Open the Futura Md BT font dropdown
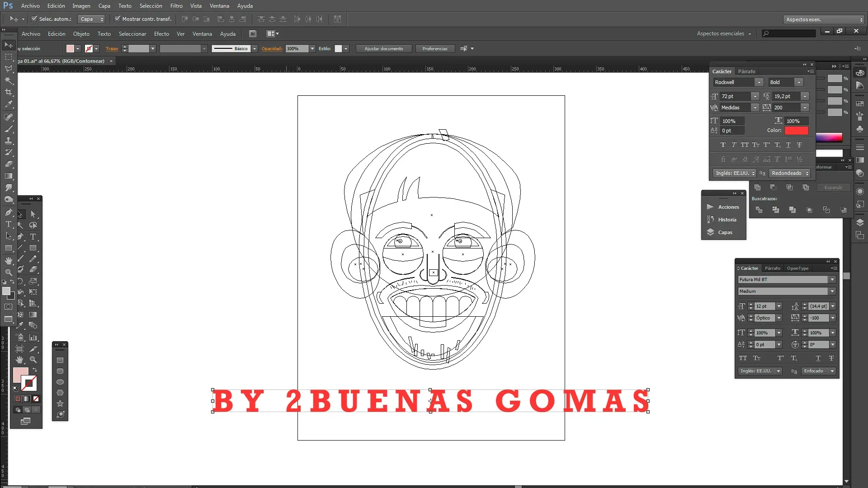The height and width of the screenshot is (488, 868). pyautogui.click(x=832, y=279)
